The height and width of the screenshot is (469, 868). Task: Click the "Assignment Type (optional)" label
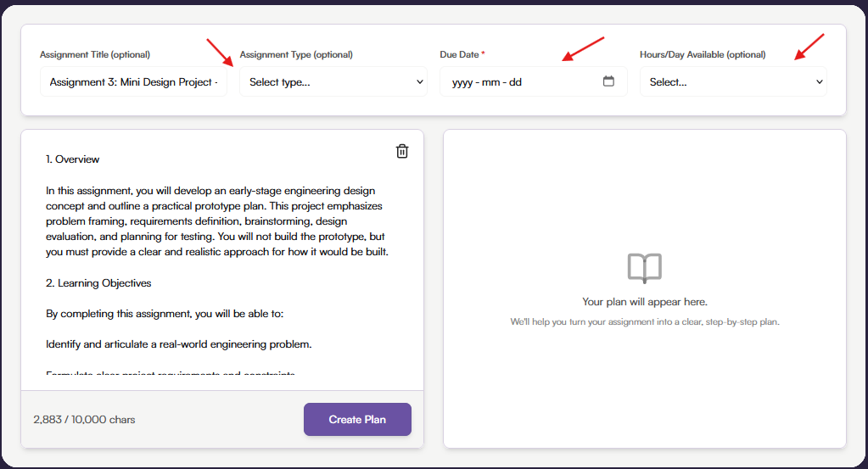296,54
